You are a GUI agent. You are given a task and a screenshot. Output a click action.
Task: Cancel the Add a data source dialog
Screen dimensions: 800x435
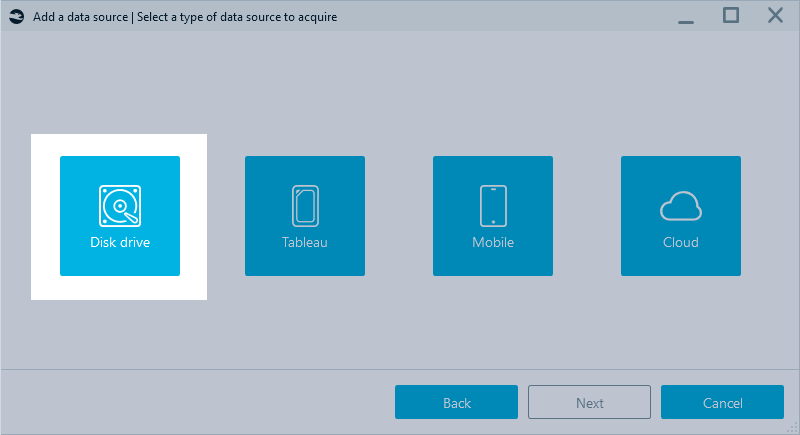722,402
